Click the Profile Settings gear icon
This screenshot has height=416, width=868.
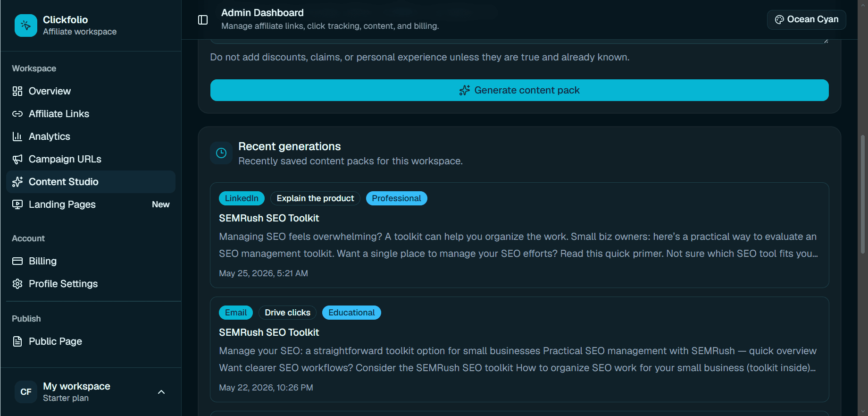pos(17,284)
